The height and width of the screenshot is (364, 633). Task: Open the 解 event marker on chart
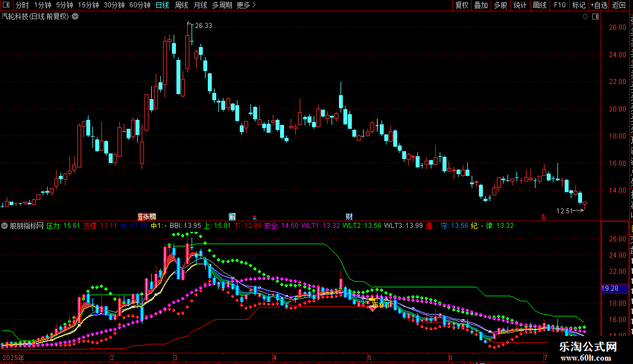(232, 217)
